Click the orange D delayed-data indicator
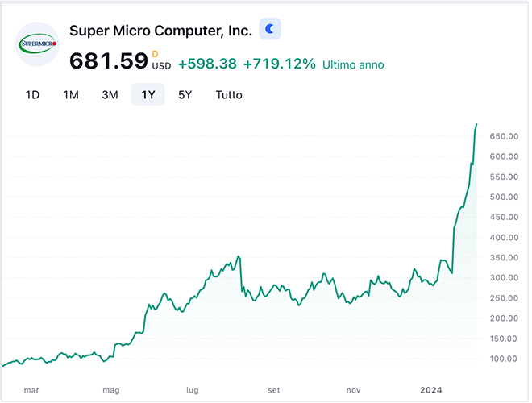532x403 pixels. point(155,53)
